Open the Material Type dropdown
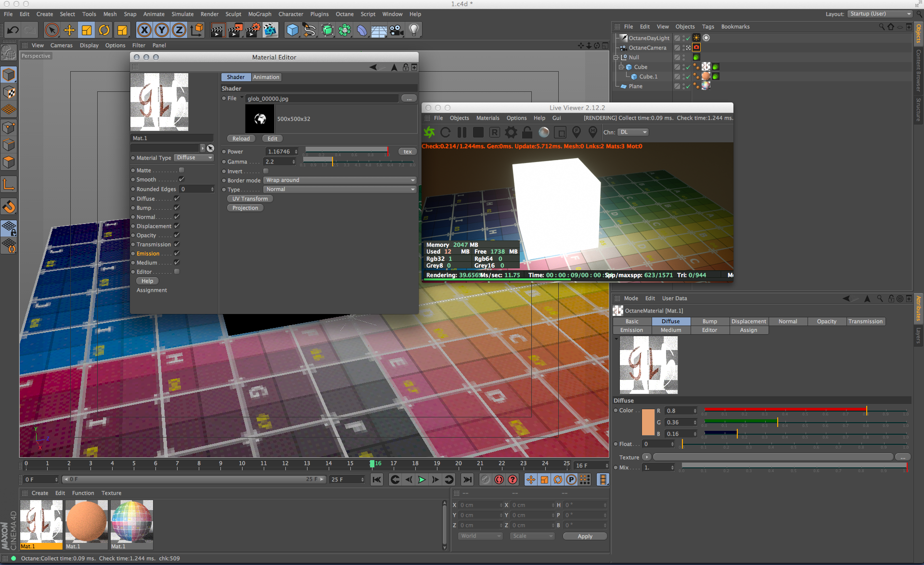 pyautogui.click(x=194, y=158)
